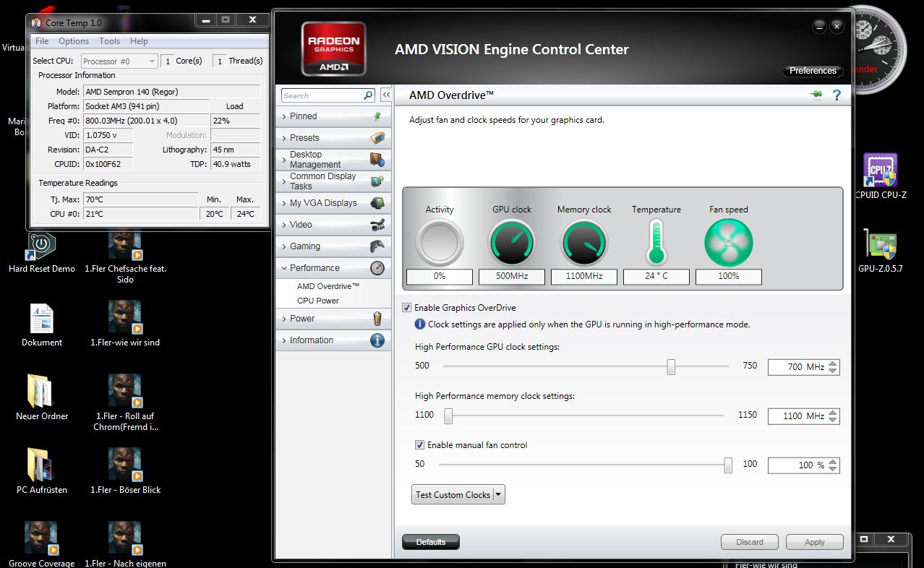
Task: Click the Radeon Graphics AMD logo
Action: (x=333, y=48)
